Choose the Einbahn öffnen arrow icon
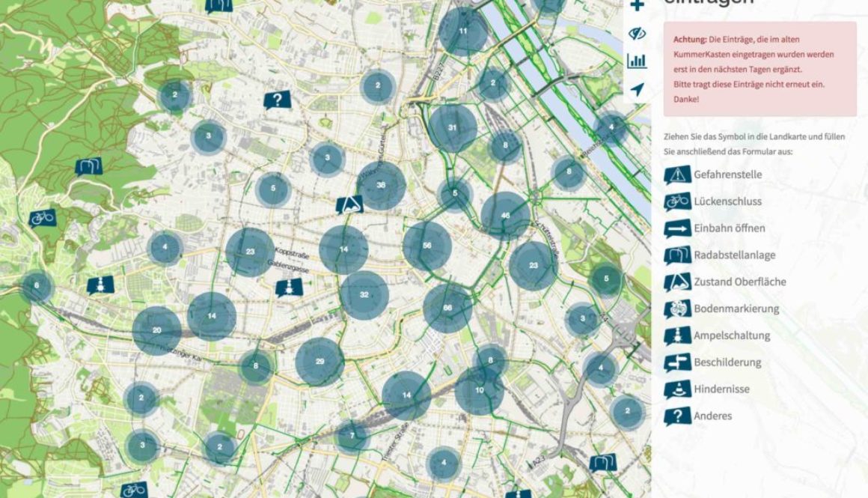This screenshot has width=868, height=498. (x=678, y=228)
